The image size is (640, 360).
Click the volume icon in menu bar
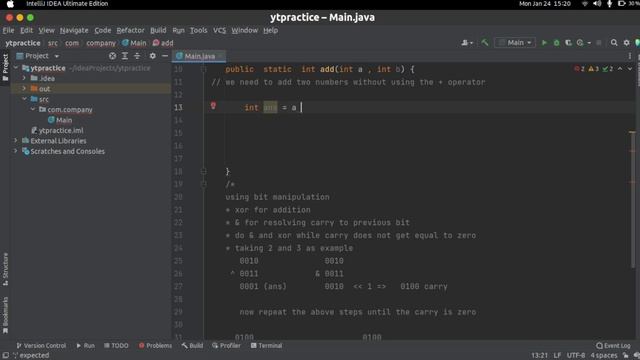click(x=597, y=4)
